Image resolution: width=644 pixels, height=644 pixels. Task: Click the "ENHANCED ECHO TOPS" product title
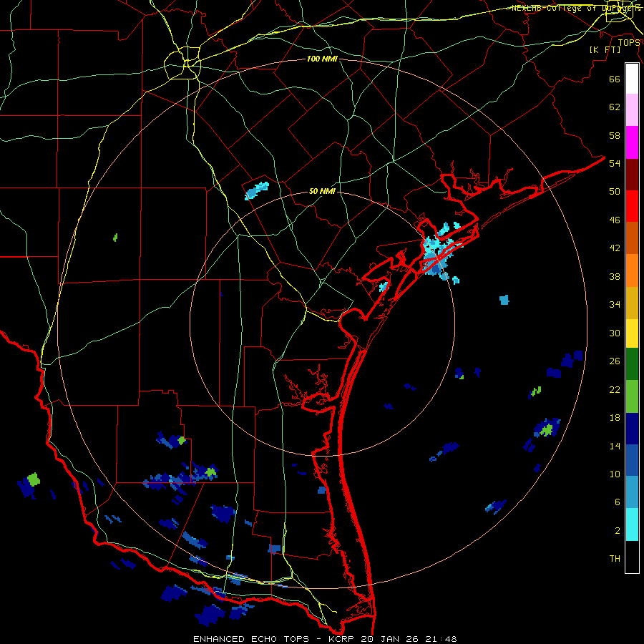point(251,639)
